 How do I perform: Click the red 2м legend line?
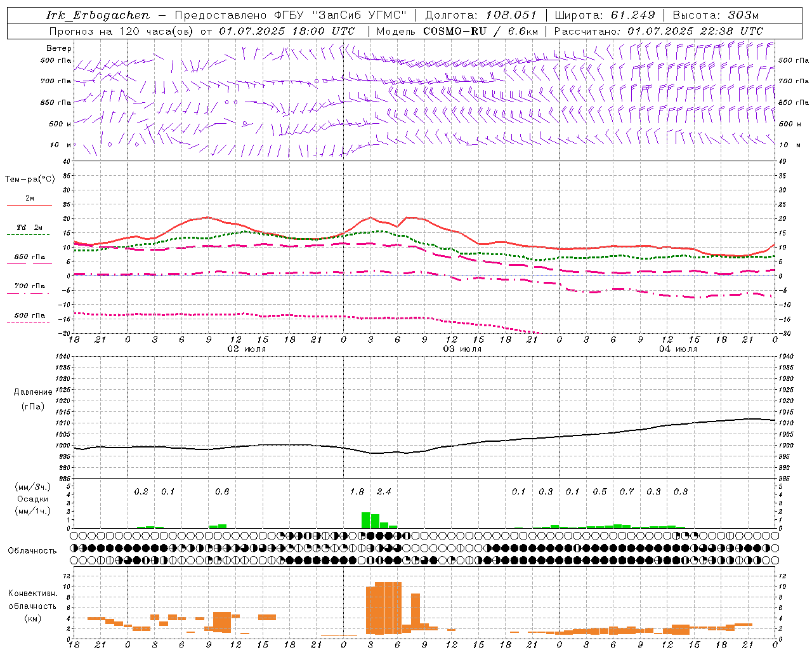pyautogui.click(x=29, y=206)
